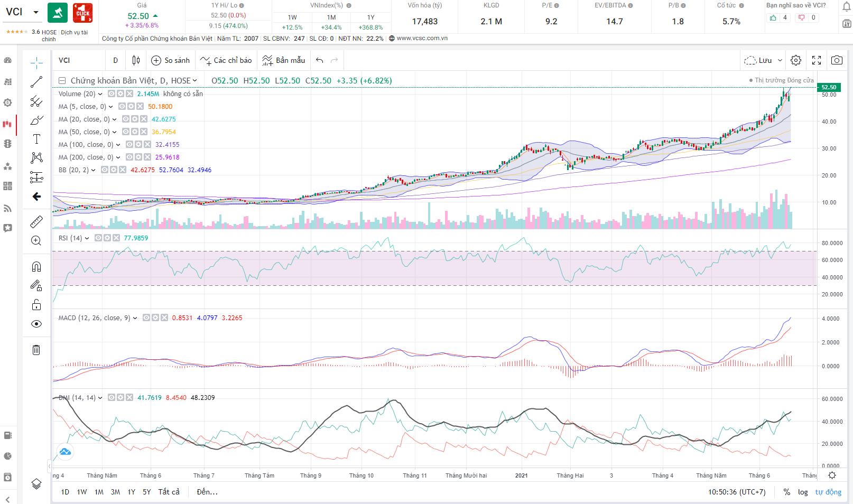Open the notifications bell
Image resolution: width=853 pixels, height=504 pixels.
[846, 6]
